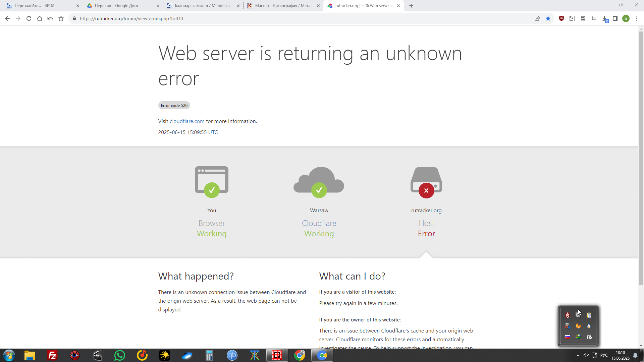Click the browser window status icon

(x=212, y=182)
